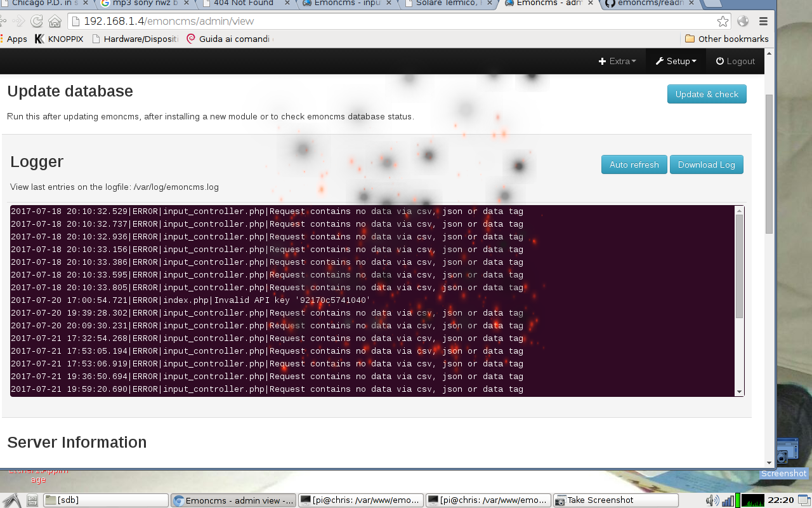Viewport: 812px width, 508px height.
Task: Click the globe extension icon
Action: (x=743, y=21)
